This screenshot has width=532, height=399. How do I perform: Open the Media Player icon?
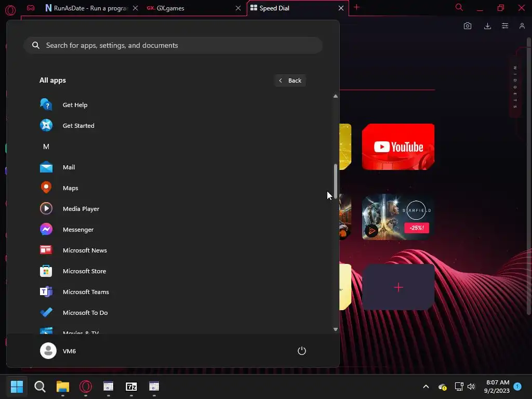[x=46, y=209]
